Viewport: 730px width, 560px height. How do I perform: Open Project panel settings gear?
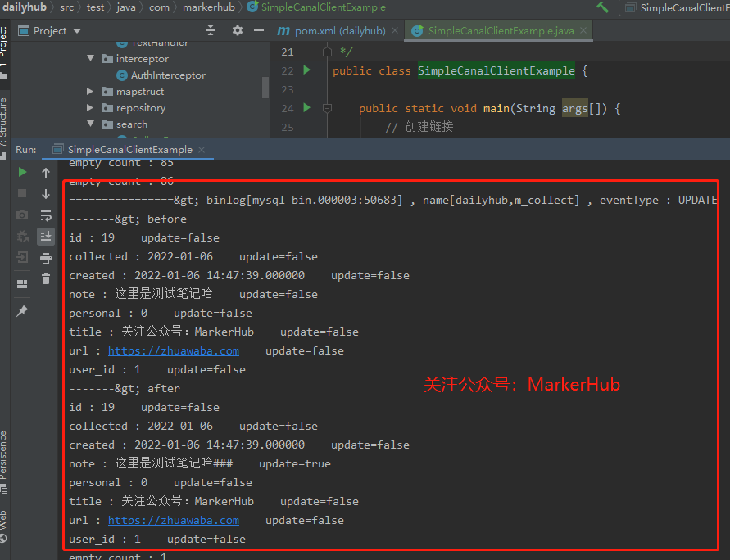tap(238, 30)
